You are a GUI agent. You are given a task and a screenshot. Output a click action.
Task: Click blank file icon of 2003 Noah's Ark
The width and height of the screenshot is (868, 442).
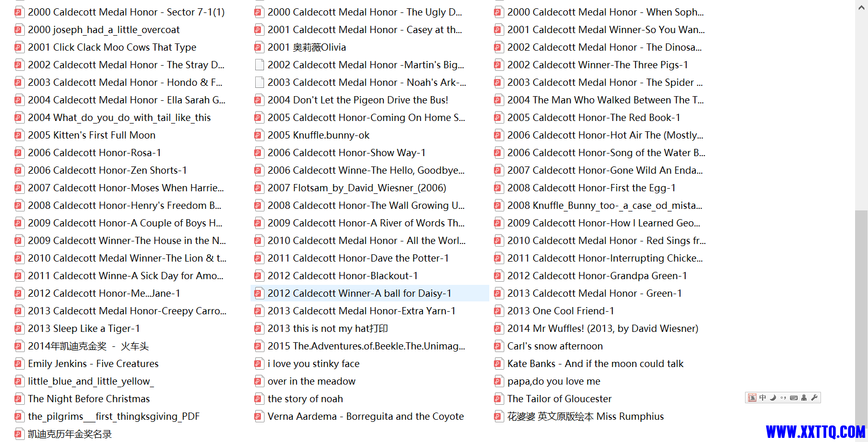tap(259, 82)
